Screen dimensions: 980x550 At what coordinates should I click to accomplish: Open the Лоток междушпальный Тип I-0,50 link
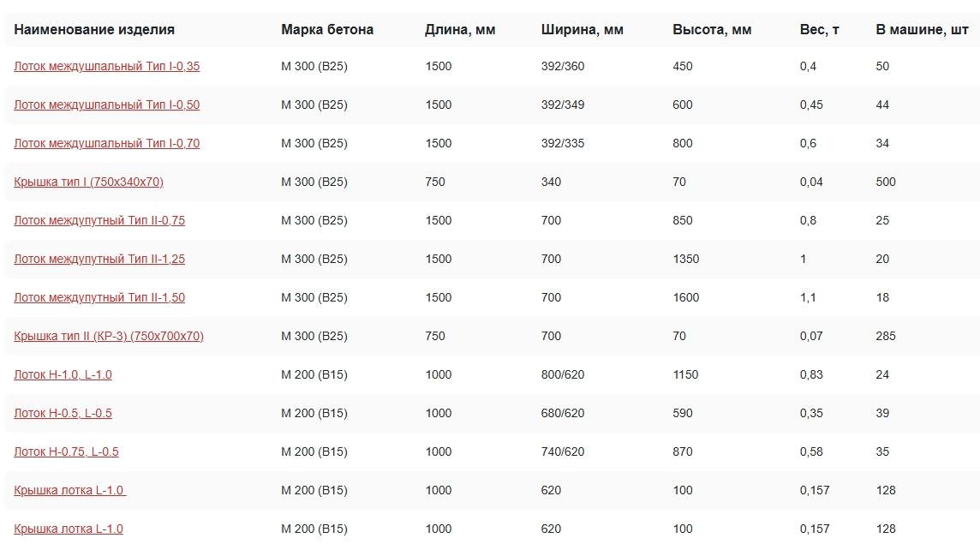pos(106,105)
